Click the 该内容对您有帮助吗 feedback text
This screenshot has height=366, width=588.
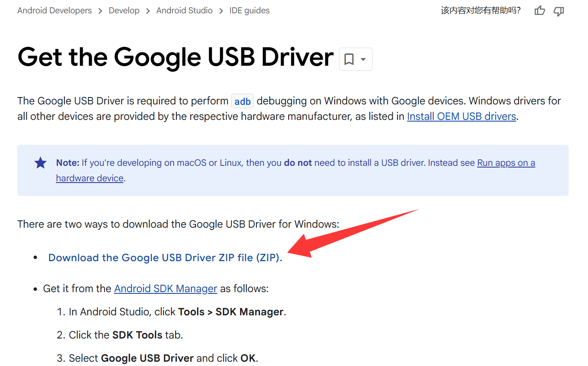480,11
